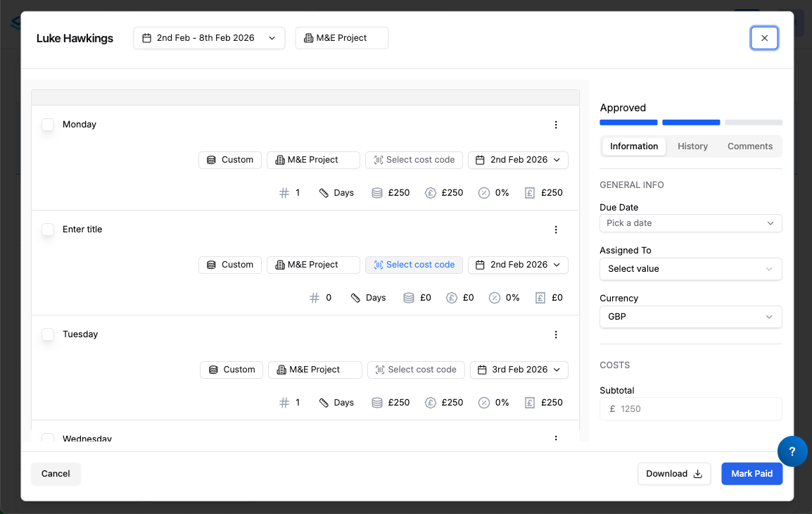
Task: Click the Tuesday title text
Action: (x=80, y=334)
